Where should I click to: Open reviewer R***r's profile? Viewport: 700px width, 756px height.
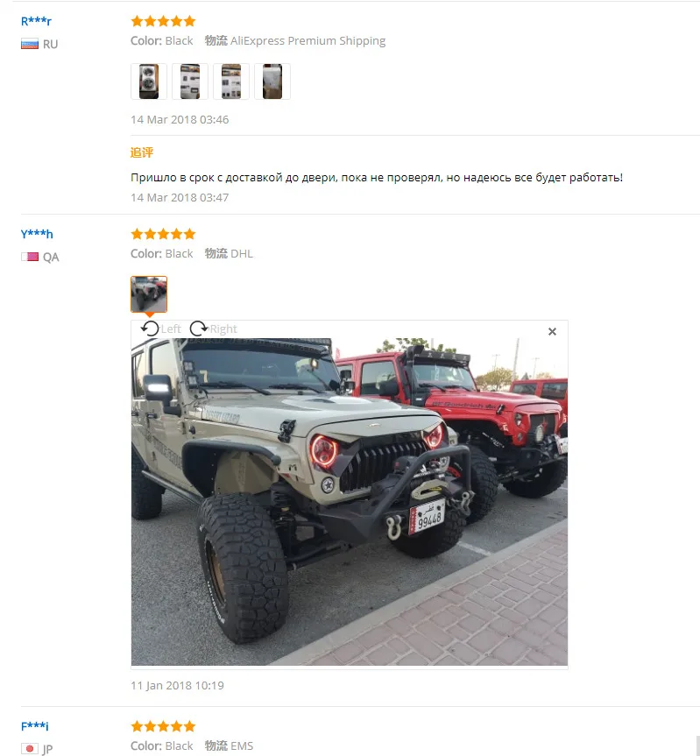36,21
